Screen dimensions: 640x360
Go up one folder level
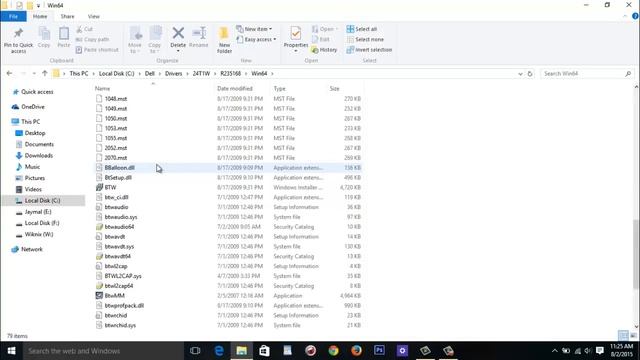coord(44,73)
